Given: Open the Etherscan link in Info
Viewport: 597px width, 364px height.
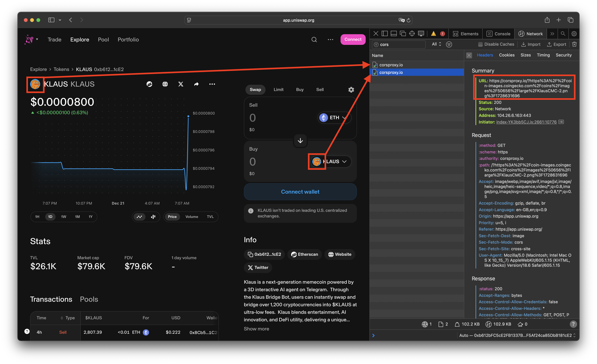Looking at the screenshot, I should point(304,254).
